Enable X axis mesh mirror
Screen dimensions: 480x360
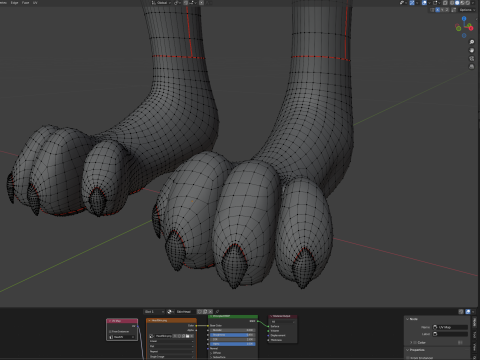(x=438, y=10)
